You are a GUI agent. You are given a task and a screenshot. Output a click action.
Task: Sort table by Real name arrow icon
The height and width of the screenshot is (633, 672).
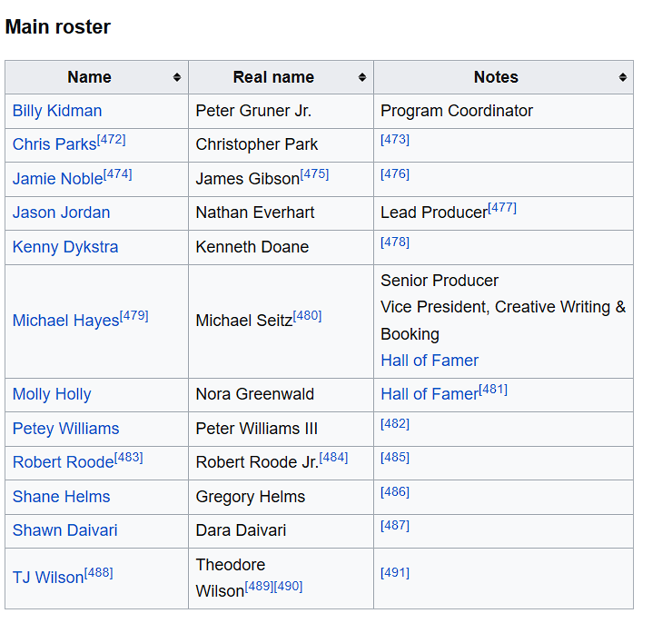pos(362,77)
